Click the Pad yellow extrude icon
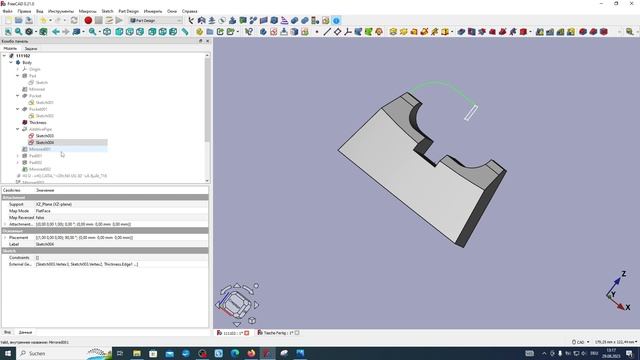Viewport: 640px width, 360px height. (x=393, y=32)
